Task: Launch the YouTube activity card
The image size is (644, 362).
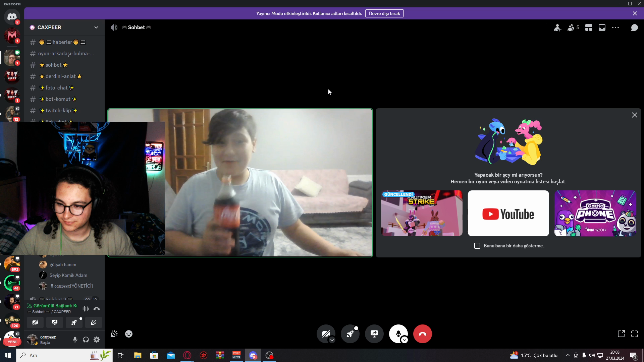Action: click(508, 214)
